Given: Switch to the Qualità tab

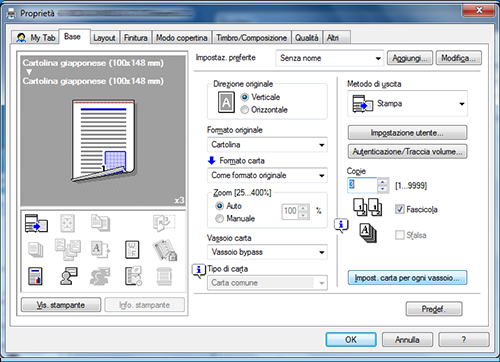Looking at the screenshot, I should click(x=306, y=38).
